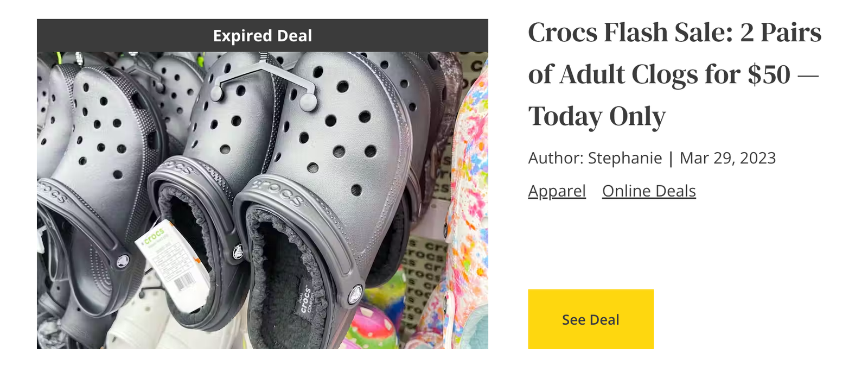Click the tie-dye clog at the photo bottom
This screenshot has height=372, width=868.
click(374, 326)
